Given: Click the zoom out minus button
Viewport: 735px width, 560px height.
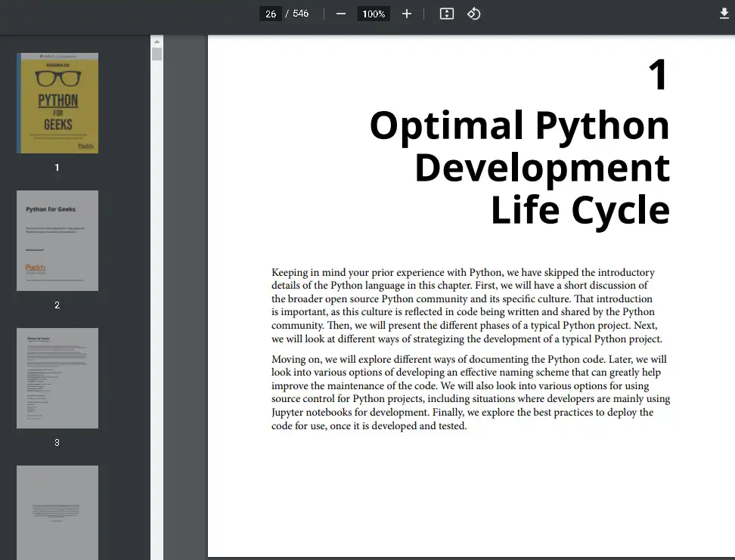Looking at the screenshot, I should [x=341, y=14].
